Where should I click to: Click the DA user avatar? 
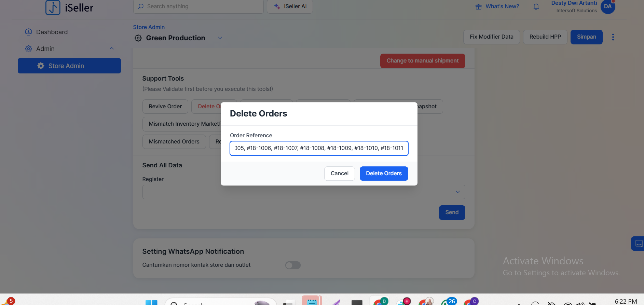click(x=607, y=6)
